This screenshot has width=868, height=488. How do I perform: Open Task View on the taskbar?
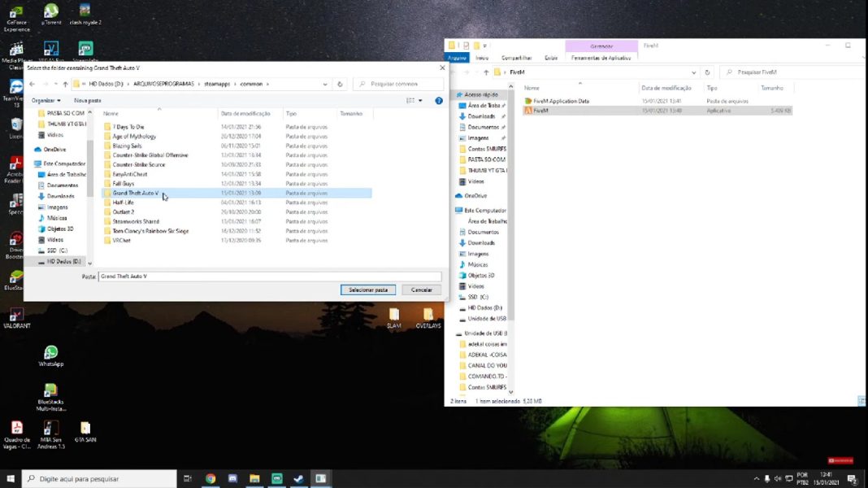point(188,478)
